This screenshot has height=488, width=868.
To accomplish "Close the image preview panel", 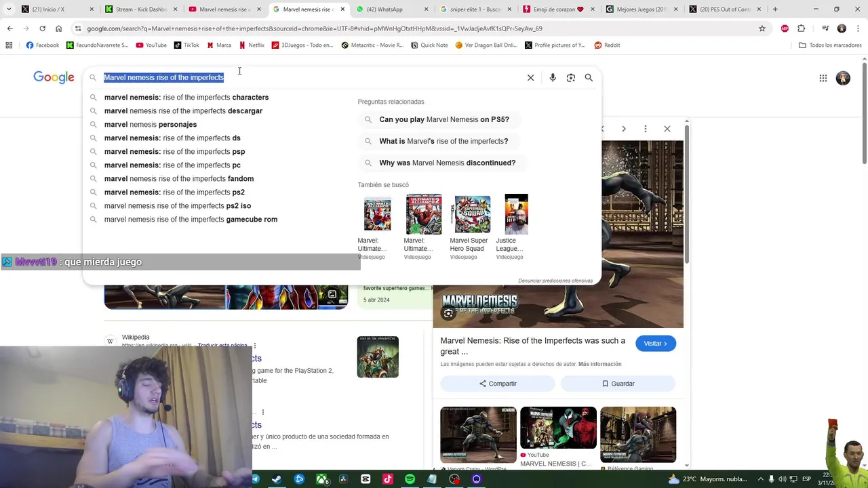I will [667, 129].
